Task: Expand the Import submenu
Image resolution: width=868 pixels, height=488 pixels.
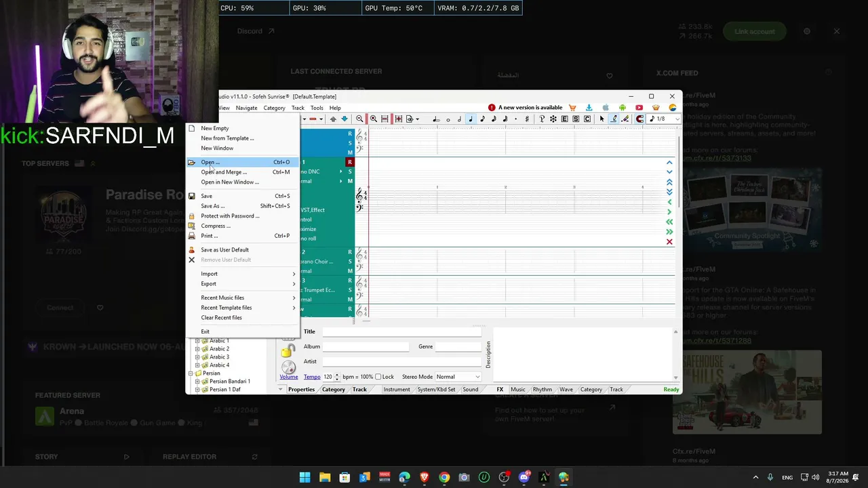Action: coord(242,274)
